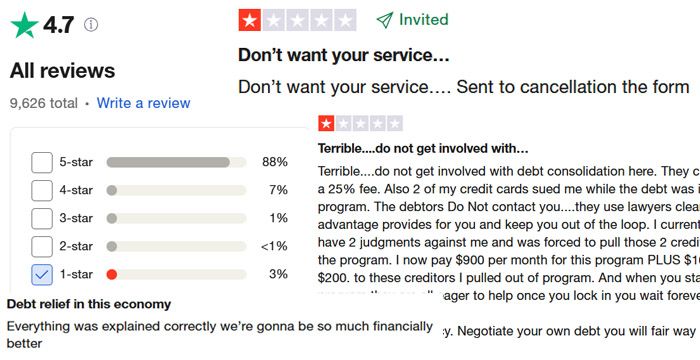This screenshot has width=700, height=360.
Task: Select the 2-star filter checkbox
Action: click(42, 246)
